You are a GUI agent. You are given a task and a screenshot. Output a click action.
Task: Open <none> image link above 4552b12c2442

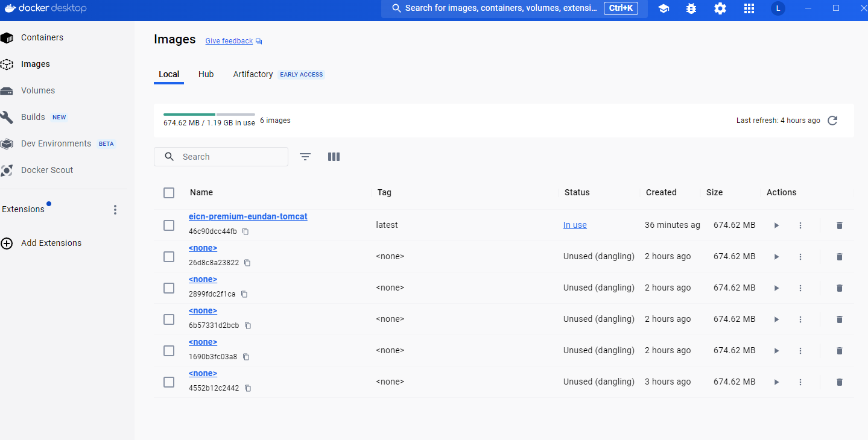click(x=203, y=373)
